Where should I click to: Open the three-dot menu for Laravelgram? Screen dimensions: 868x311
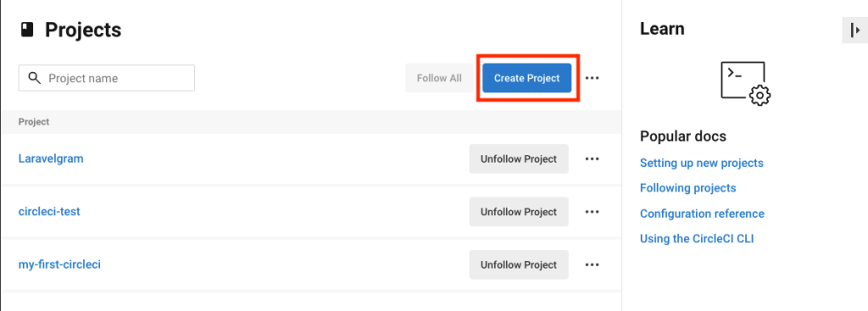point(593,158)
